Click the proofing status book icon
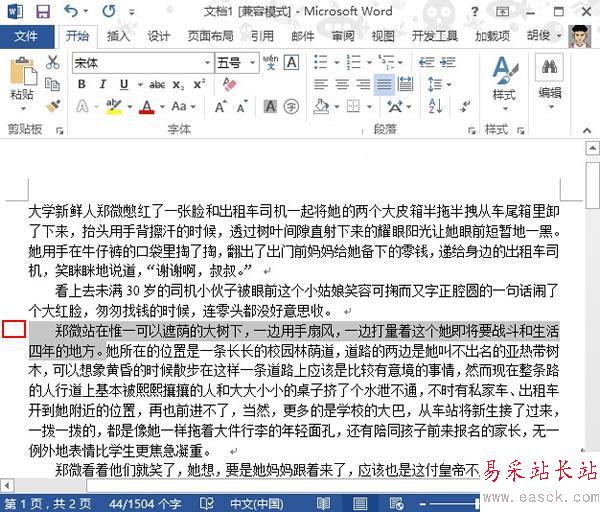Viewport: 600px width, 512px height. pos(207,503)
